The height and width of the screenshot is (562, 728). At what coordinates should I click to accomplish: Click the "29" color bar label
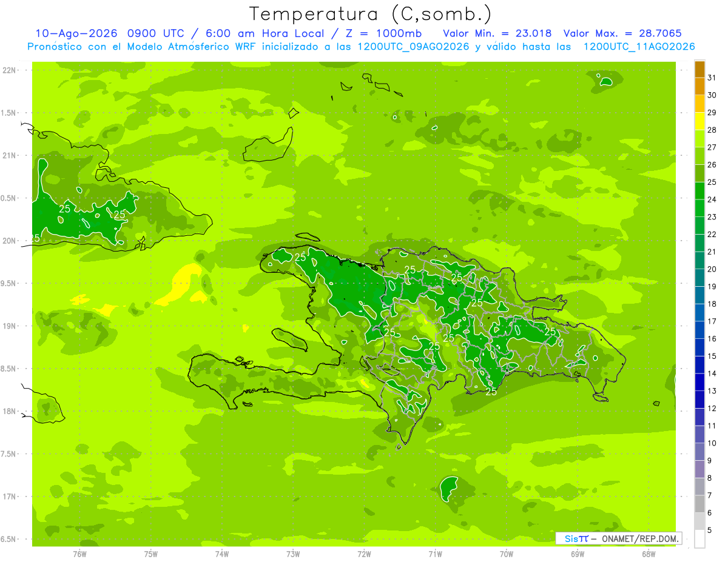click(x=712, y=113)
